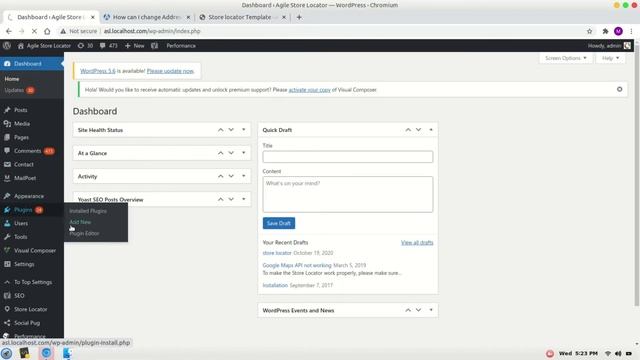The width and height of the screenshot is (640, 360).
Task: Open Settings in sidebar
Action: [24, 264]
